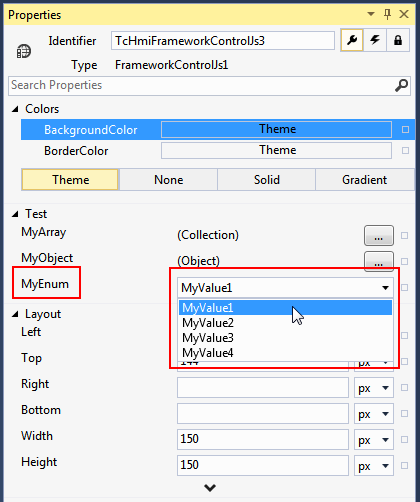Click the MyArray property label
The width and height of the screenshot is (420, 502).
tap(43, 232)
